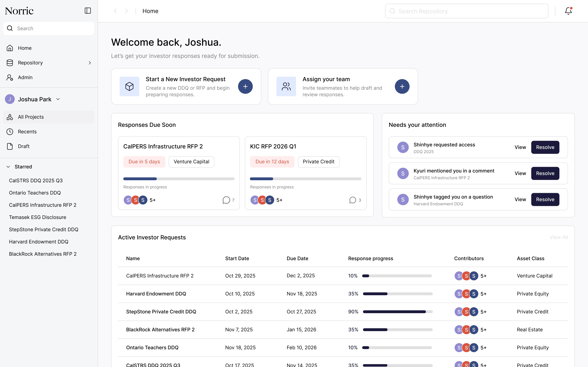The image size is (588, 367).
Task: Open the notifications bell
Action: click(x=568, y=11)
